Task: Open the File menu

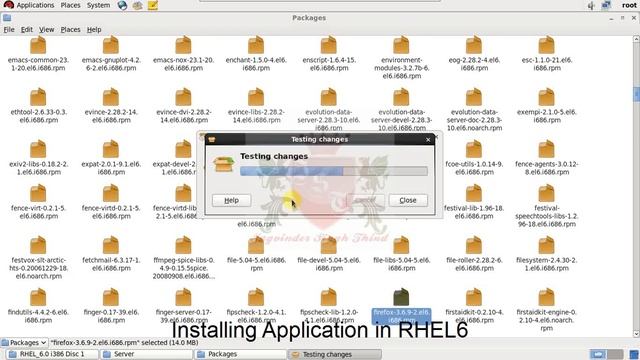Action: (x=9, y=29)
